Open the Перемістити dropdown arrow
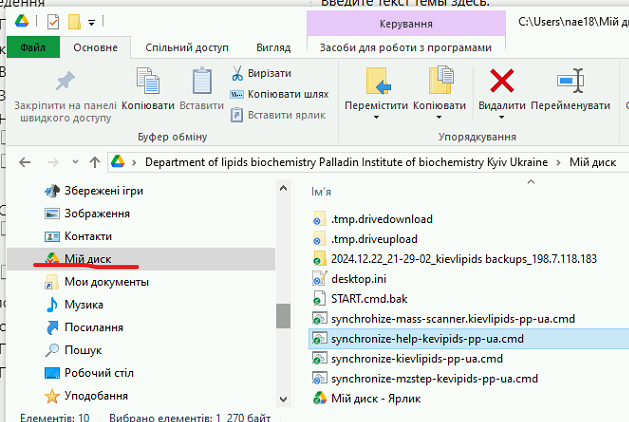 (x=376, y=118)
